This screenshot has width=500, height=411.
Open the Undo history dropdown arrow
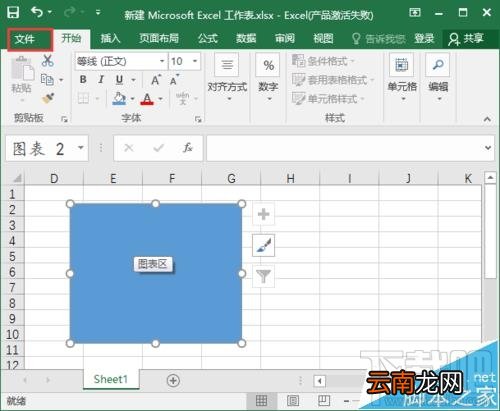pyautogui.click(x=50, y=12)
